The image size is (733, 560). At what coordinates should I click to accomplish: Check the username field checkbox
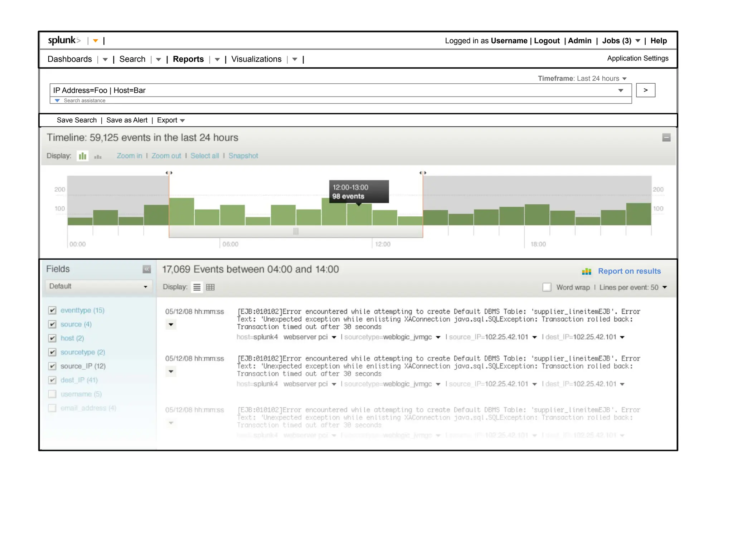[x=52, y=394]
